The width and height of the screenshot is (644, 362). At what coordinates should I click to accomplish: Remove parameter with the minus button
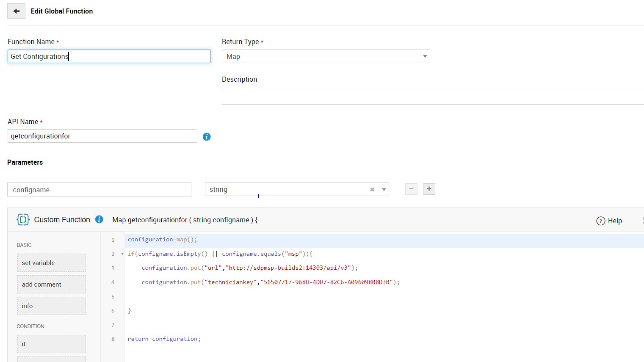click(411, 189)
